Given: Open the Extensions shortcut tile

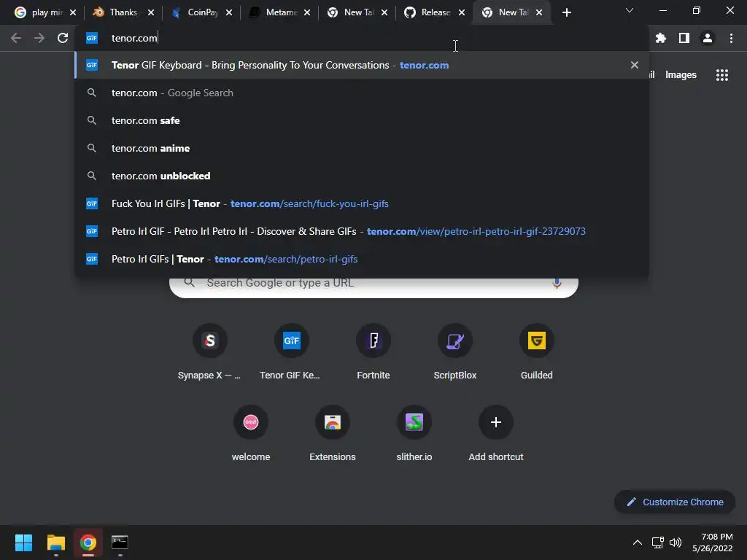Looking at the screenshot, I should click(333, 433).
